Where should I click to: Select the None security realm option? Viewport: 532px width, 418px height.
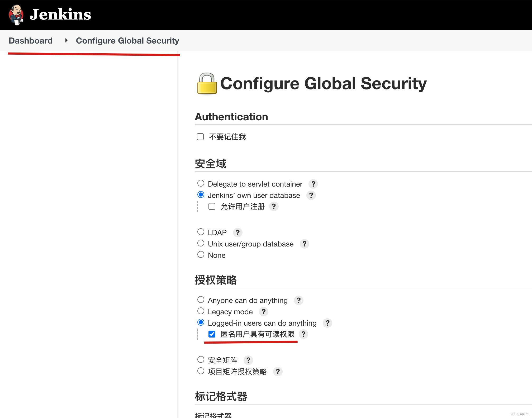201,254
